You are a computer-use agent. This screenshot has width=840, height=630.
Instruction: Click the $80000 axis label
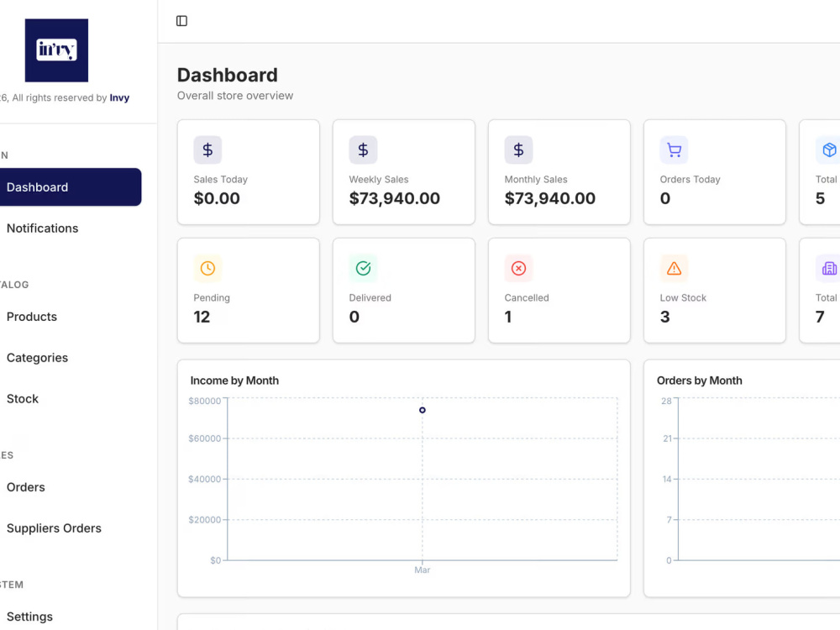pos(204,401)
